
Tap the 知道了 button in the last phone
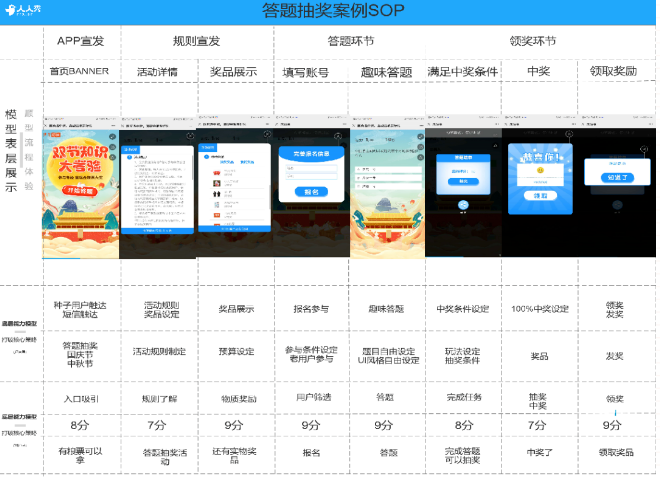617,178
